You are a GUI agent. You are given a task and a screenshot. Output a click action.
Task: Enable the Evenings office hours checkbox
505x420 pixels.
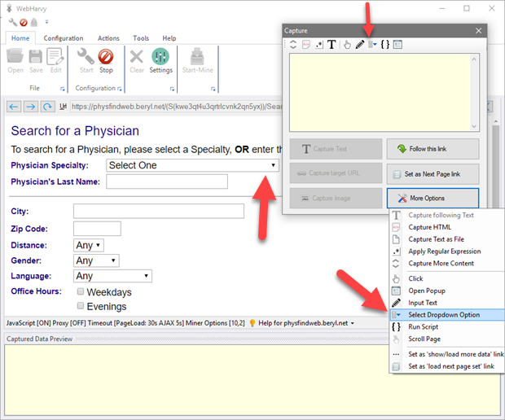click(x=81, y=307)
